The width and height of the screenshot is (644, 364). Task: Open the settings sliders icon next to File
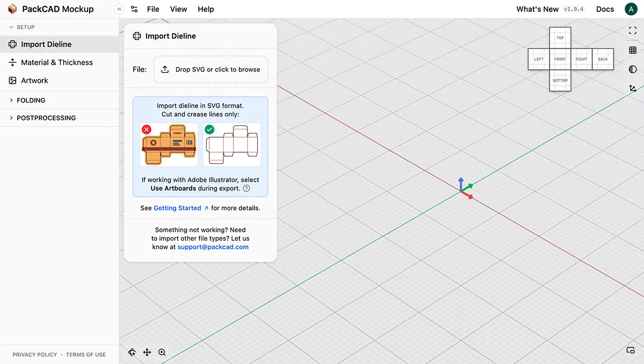pos(134,9)
